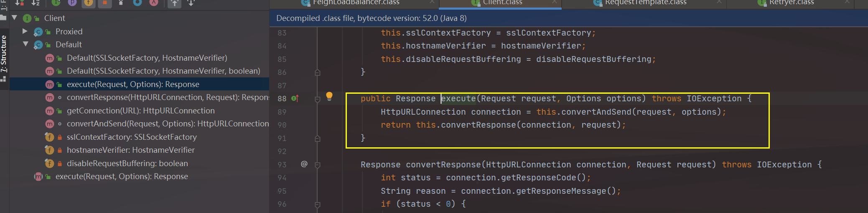Click fold end marker on line 91

[x=318, y=139]
